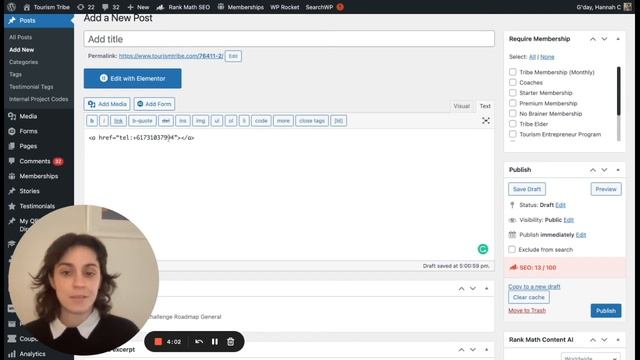Check the Starter Membership box
Screen dimensions: 640x360
pos(513,93)
